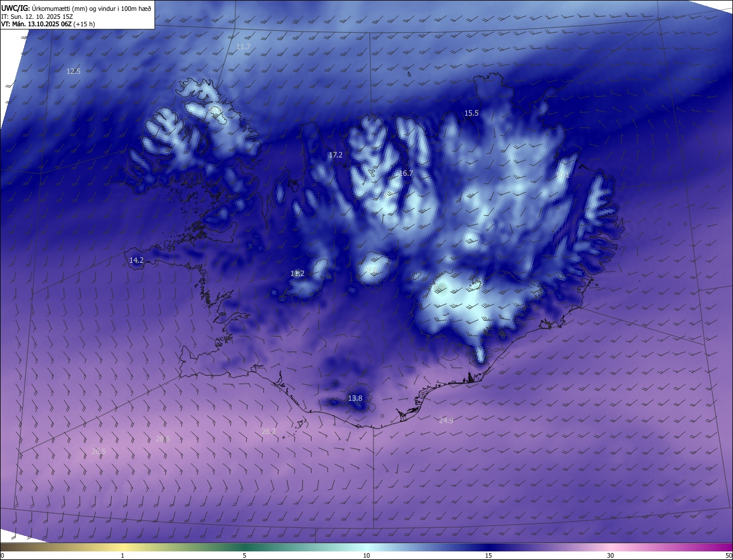Click the 1 tick on the color scale
733x560 pixels.
123,555
